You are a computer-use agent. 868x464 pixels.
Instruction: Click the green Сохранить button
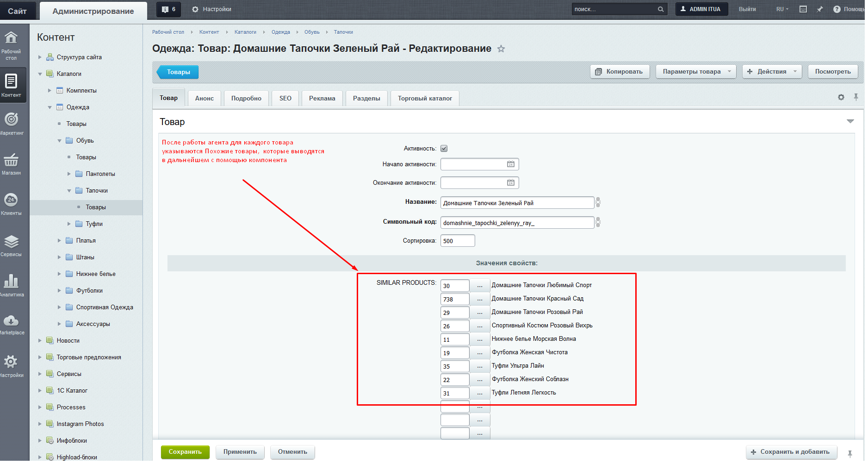pos(185,452)
